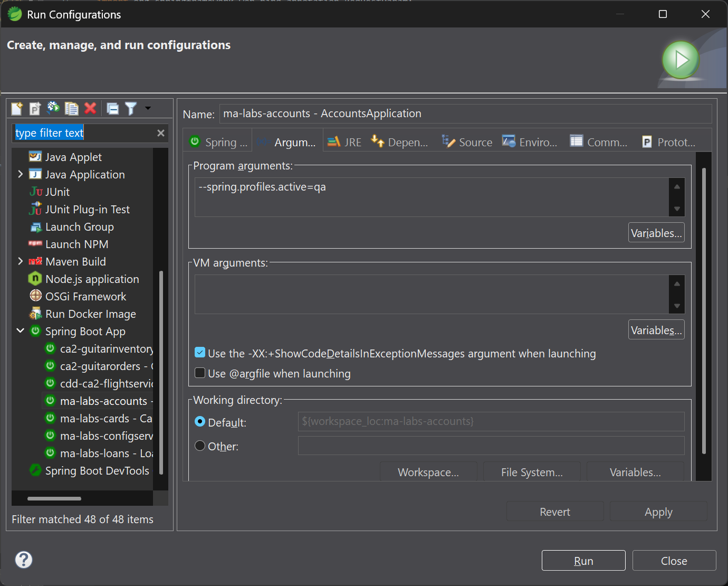Select Spring Boot DevTools configuration type
728x586 pixels.
(97, 470)
